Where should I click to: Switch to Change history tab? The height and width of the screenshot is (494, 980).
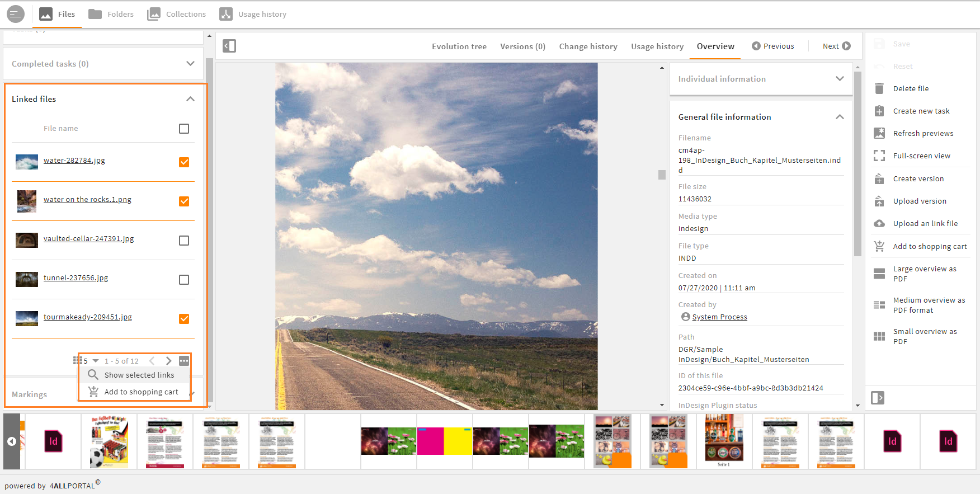pyautogui.click(x=588, y=46)
